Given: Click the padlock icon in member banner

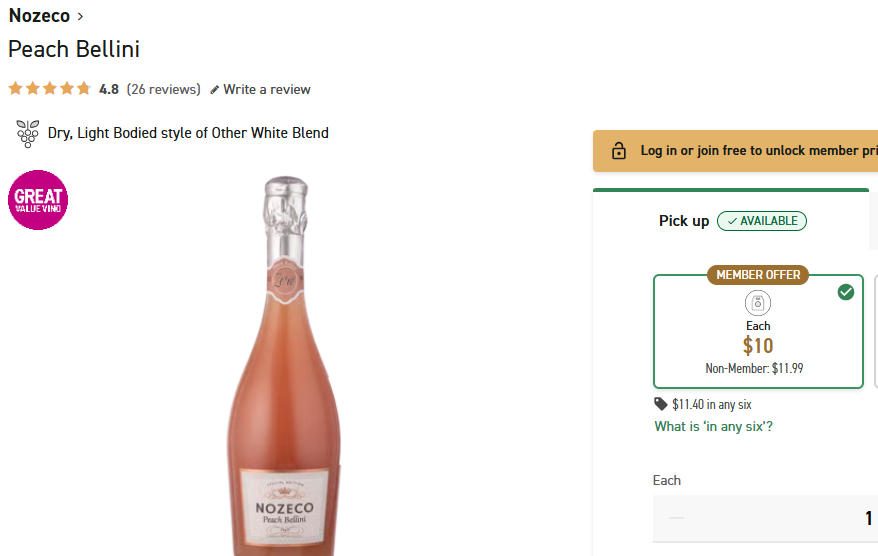Looking at the screenshot, I should [619, 151].
